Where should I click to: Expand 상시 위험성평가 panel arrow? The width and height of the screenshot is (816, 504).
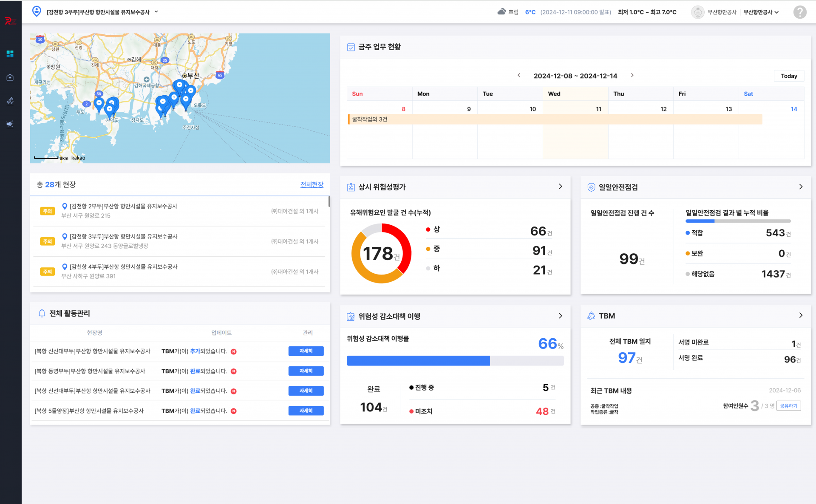pyautogui.click(x=560, y=187)
